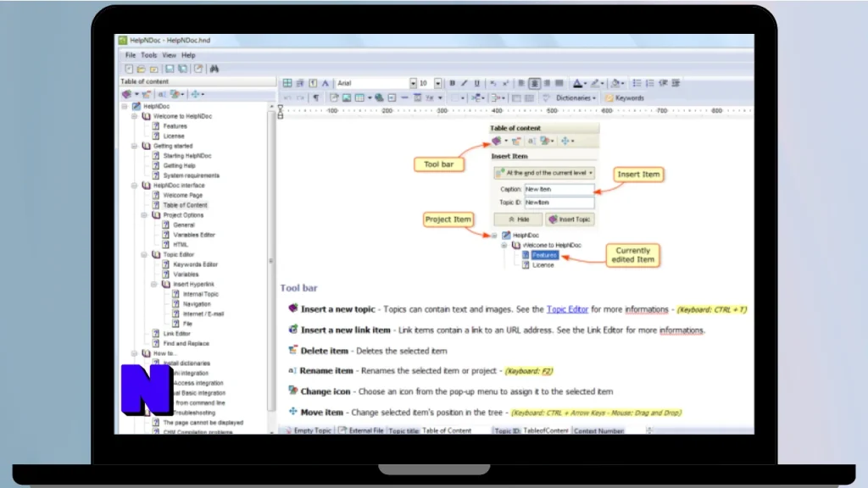
Task: Insert hyperlink with the globe icon
Action: coord(379,98)
